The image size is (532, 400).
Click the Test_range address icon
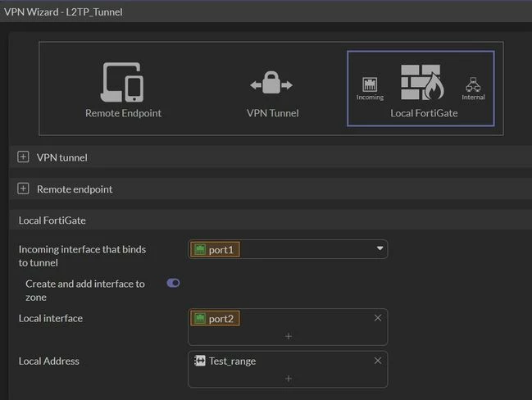[x=200, y=361]
